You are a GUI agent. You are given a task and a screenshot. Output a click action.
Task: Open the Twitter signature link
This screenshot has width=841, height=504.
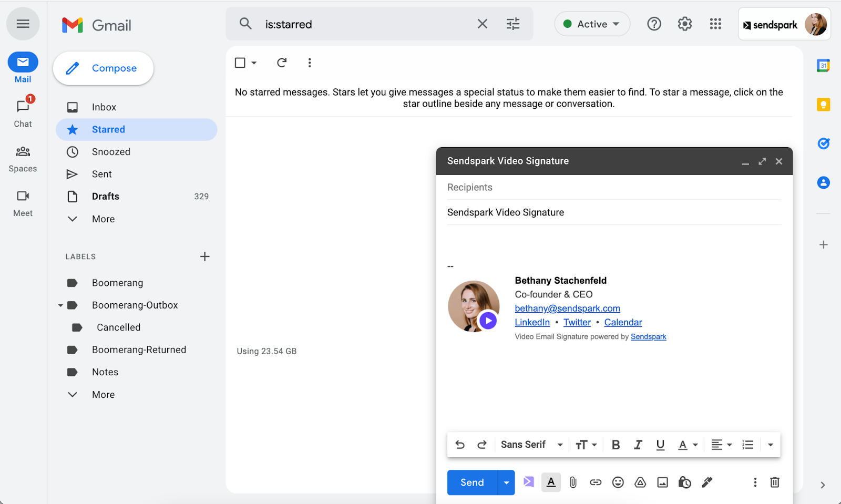pyautogui.click(x=577, y=323)
